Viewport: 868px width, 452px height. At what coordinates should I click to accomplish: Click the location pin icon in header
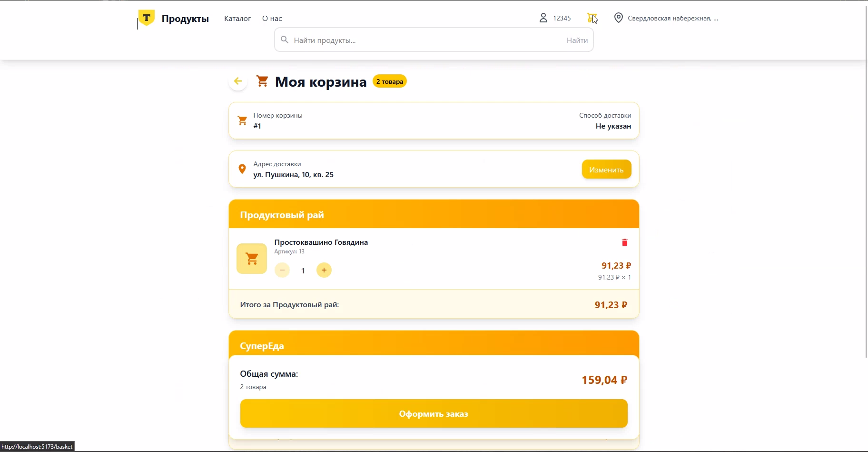pos(618,18)
